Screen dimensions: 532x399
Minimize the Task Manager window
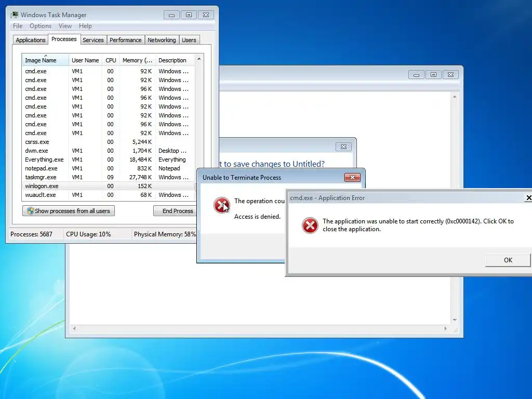[x=171, y=15]
